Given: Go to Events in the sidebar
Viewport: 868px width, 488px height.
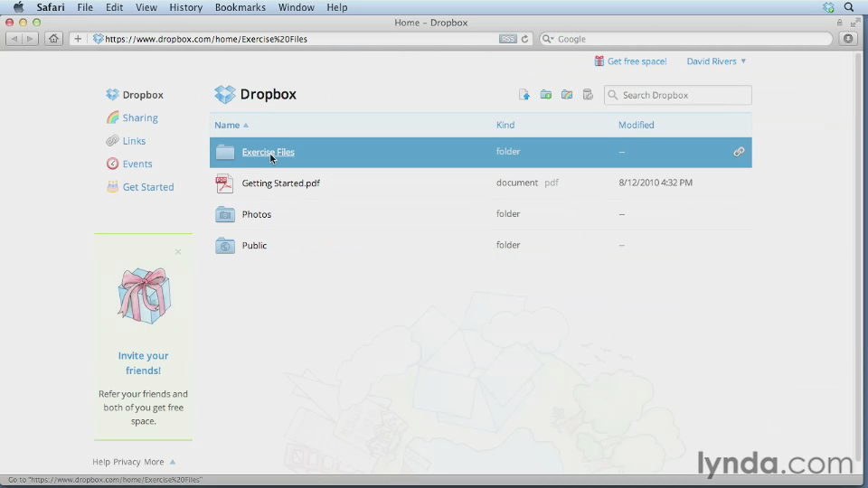Looking at the screenshot, I should [x=137, y=164].
